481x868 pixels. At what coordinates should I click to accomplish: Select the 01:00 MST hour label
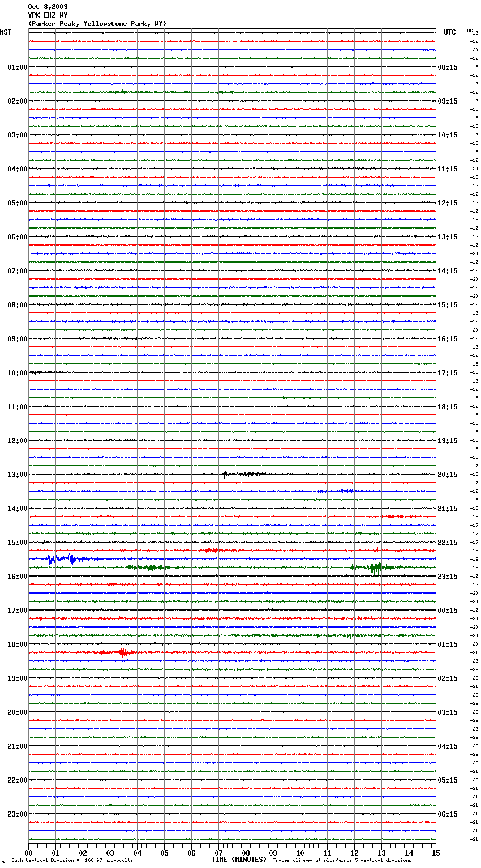click(x=18, y=67)
